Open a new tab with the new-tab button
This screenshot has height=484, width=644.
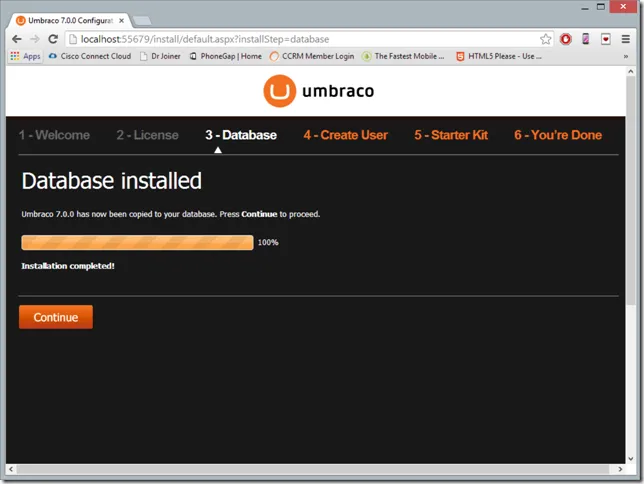pos(142,21)
